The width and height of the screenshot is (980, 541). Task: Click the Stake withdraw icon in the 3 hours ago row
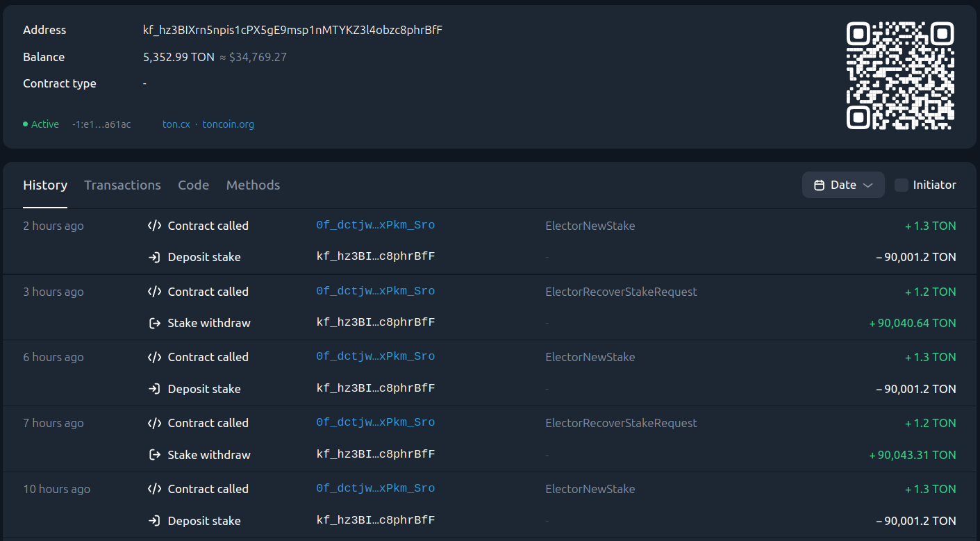154,323
